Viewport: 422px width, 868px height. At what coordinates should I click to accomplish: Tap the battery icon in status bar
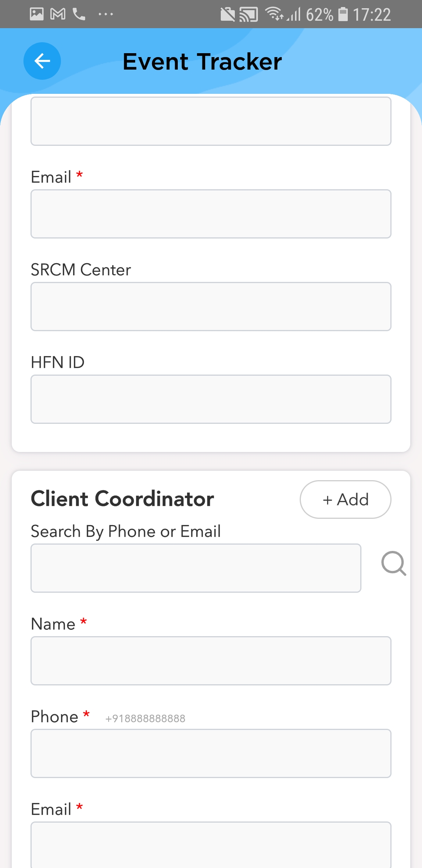click(x=343, y=14)
